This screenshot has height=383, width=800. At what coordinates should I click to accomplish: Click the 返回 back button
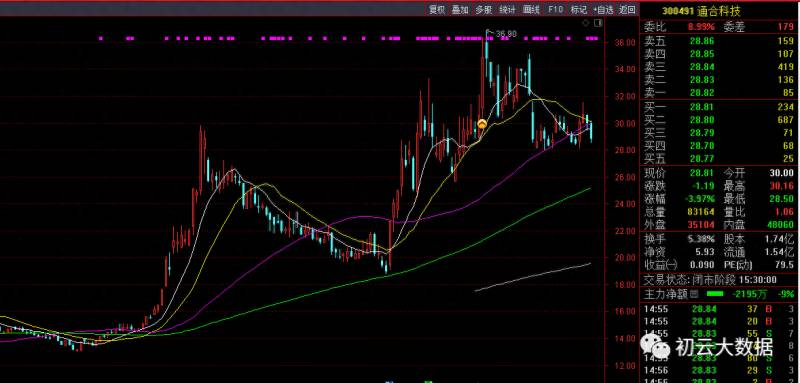628,9
